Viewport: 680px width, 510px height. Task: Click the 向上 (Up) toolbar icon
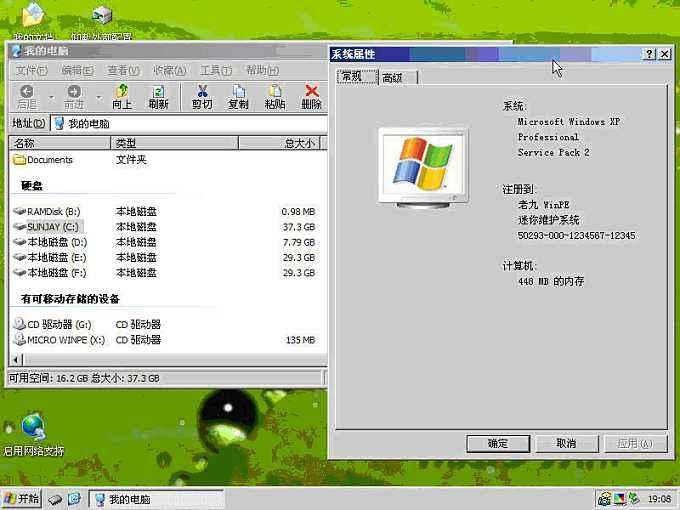click(121, 97)
